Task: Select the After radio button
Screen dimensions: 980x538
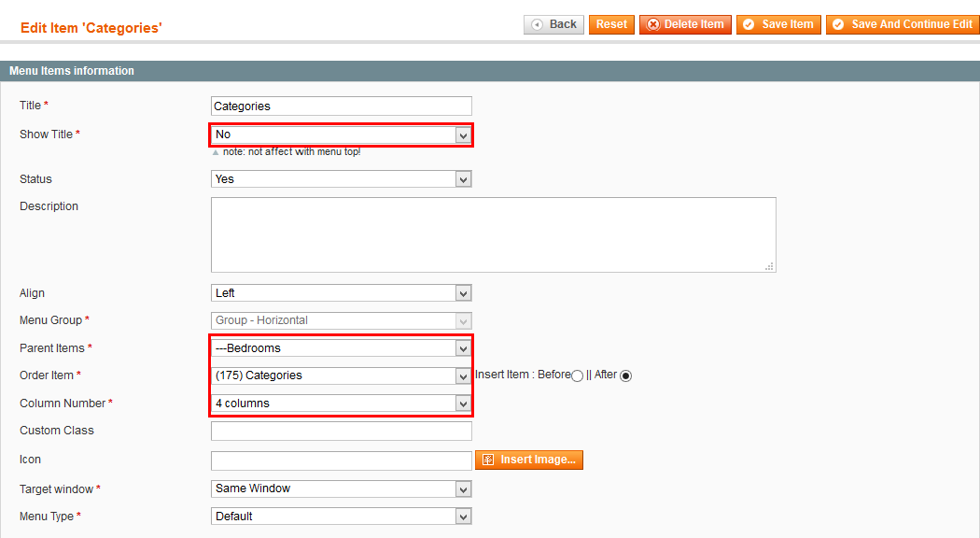Action: (625, 375)
